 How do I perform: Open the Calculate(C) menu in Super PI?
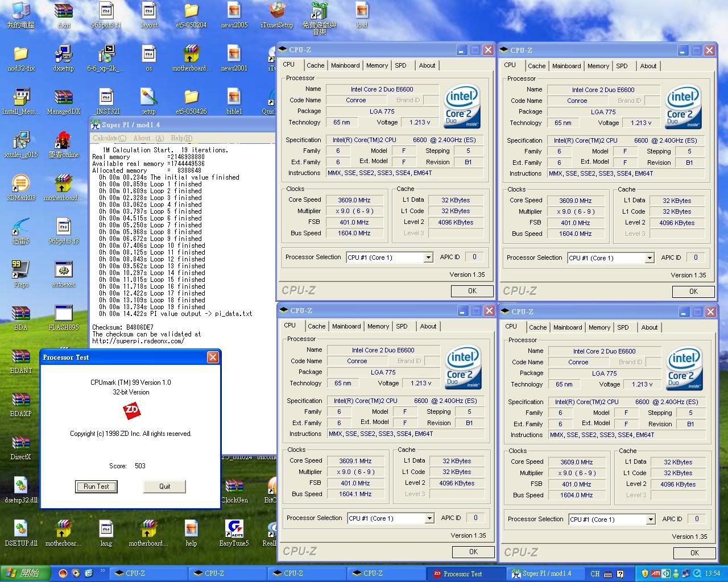point(109,138)
